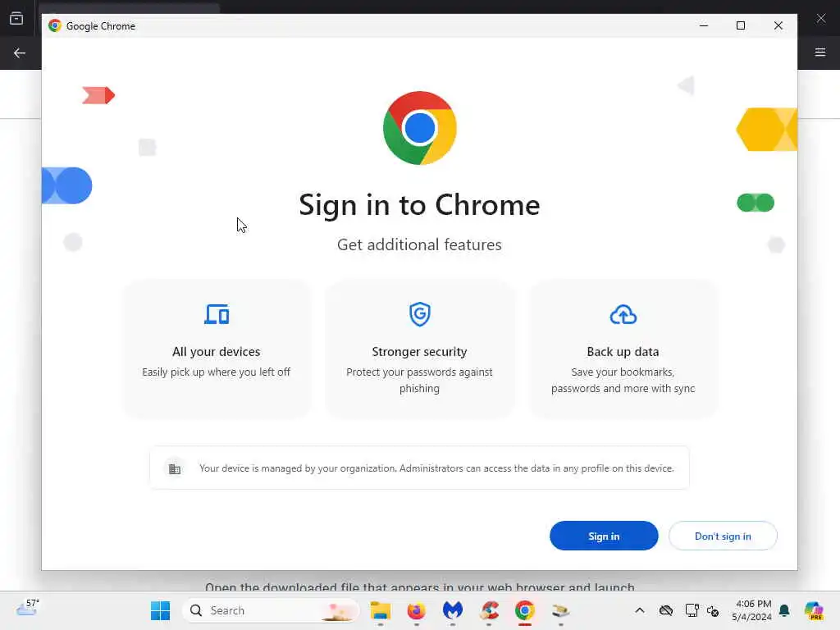Open the last pinned taskbar app icon
The height and width of the screenshot is (630, 840).
561,610
